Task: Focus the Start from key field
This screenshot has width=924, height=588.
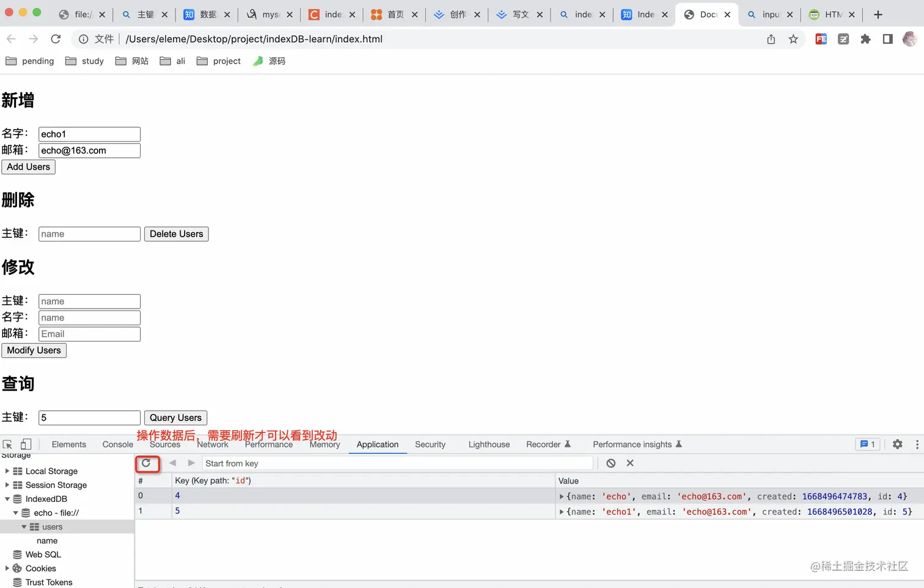Action: pos(397,463)
